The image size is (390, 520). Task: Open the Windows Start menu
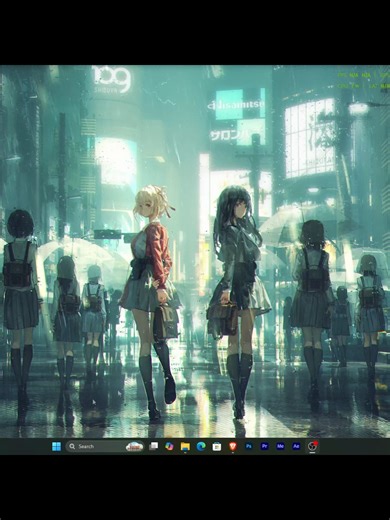(x=57, y=446)
